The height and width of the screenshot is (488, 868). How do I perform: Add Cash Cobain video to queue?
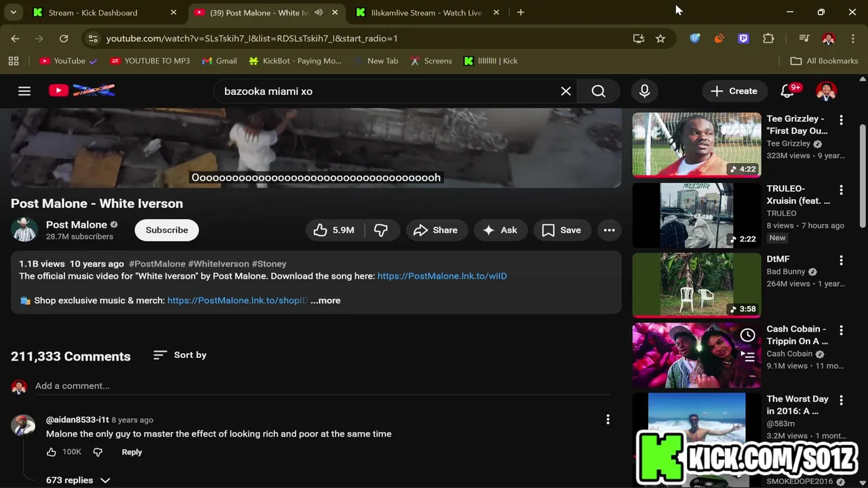pyautogui.click(x=747, y=356)
